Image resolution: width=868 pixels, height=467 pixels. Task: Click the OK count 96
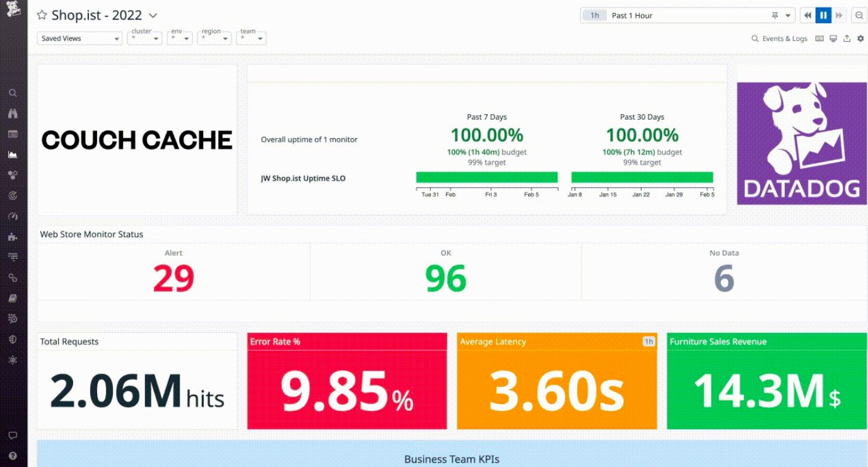pos(445,278)
